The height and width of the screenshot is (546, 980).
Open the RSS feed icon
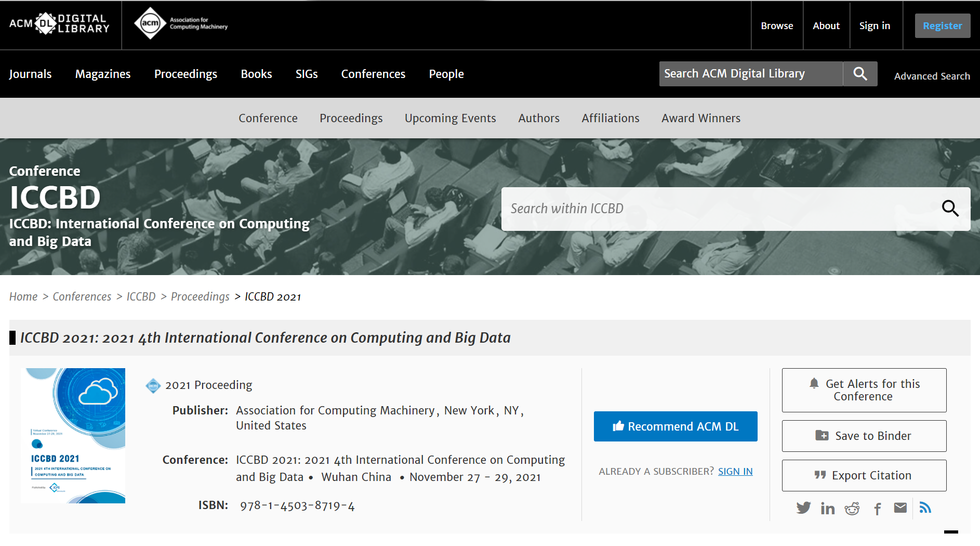click(925, 508)
